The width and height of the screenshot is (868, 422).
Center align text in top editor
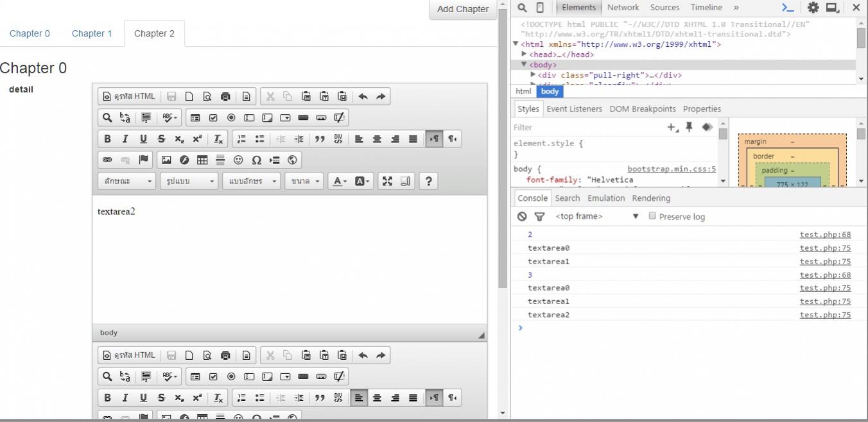click(377, 139)
